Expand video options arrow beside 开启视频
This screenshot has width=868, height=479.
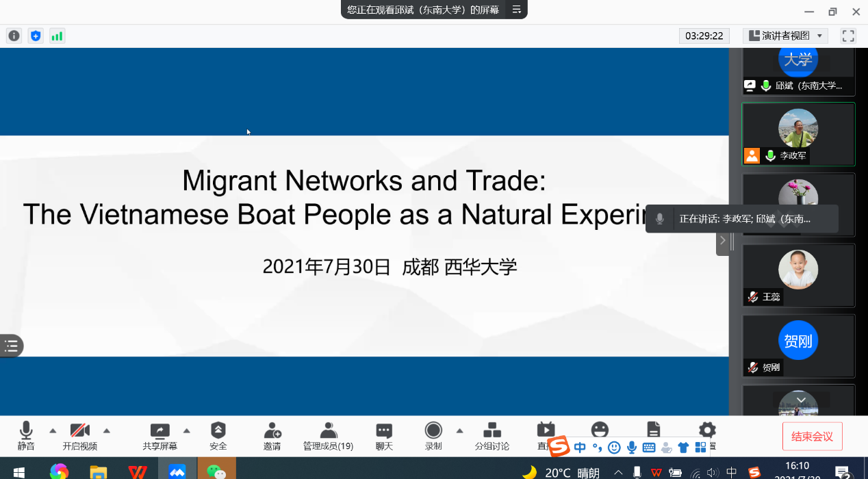click(x=107, y=430)
